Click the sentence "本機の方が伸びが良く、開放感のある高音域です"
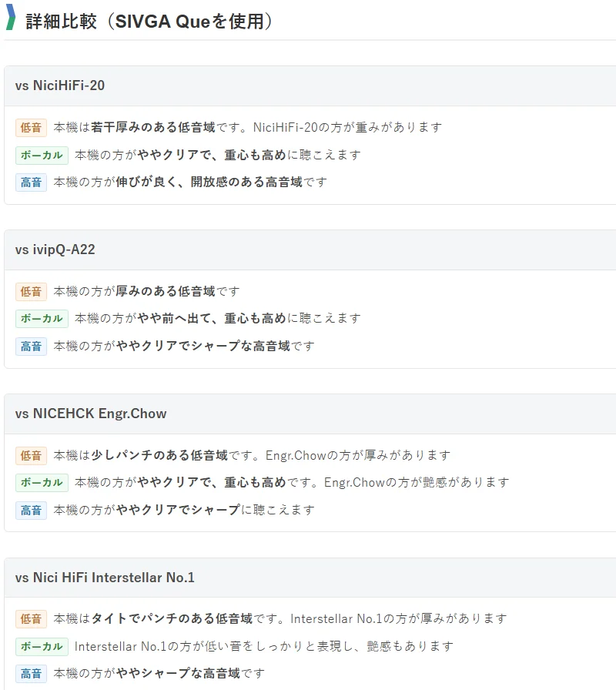616x690 pixels. pos(190,183)
